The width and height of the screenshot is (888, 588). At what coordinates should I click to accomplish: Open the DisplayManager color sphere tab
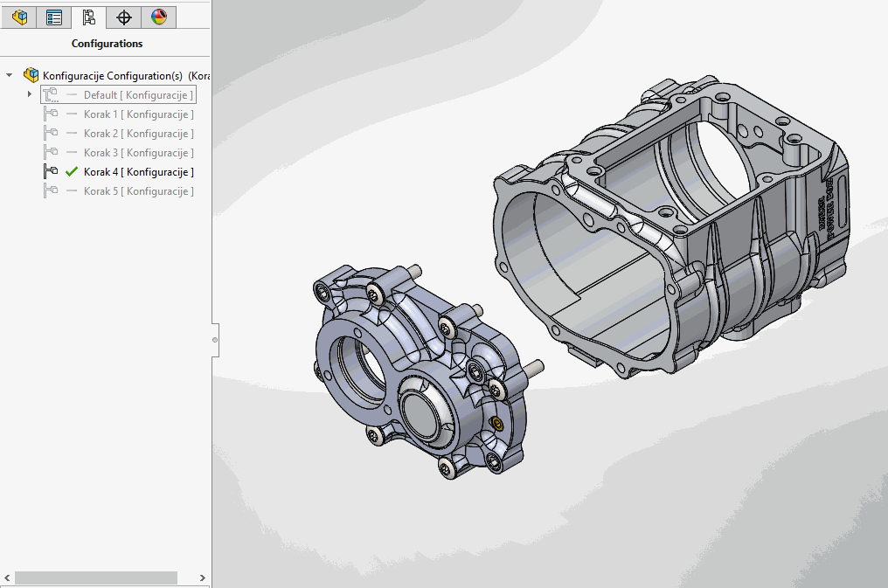click(x=158, y=17)
